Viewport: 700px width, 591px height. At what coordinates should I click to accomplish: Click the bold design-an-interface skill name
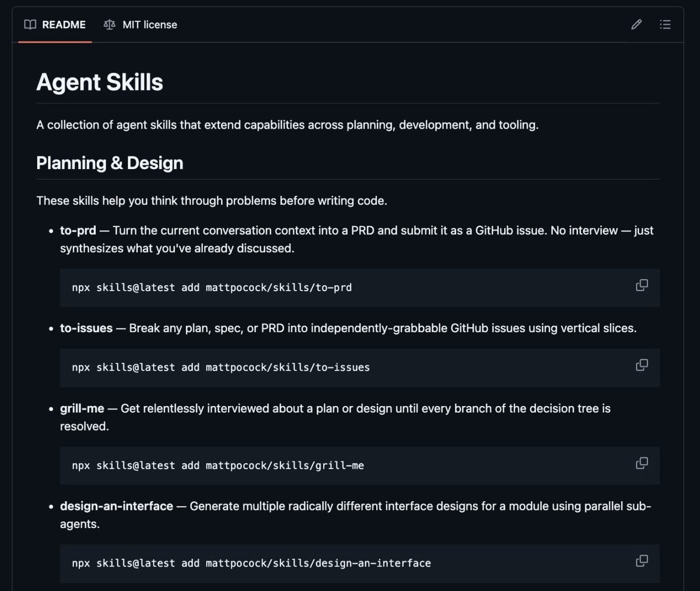[x=117, y=506]
